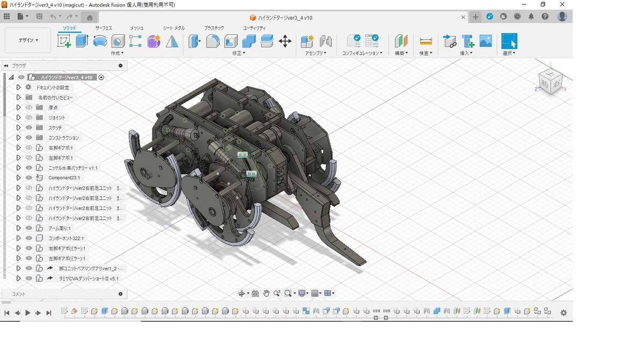Hide the アーム周り:1 component

pyautogui.click(x=29, y=228)
